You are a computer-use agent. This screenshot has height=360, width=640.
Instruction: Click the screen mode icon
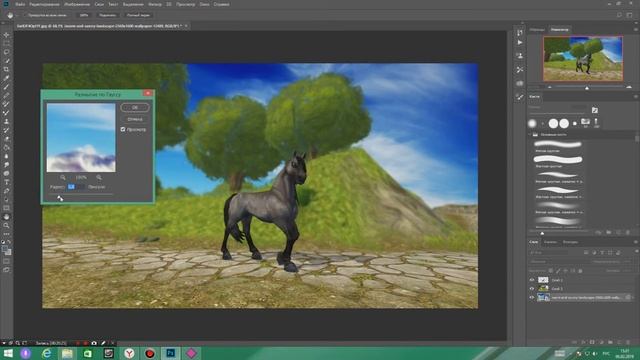(6, 270)
